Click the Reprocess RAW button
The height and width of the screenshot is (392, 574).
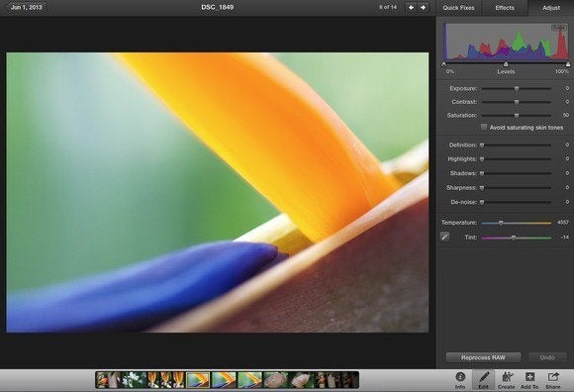(483, 357)
